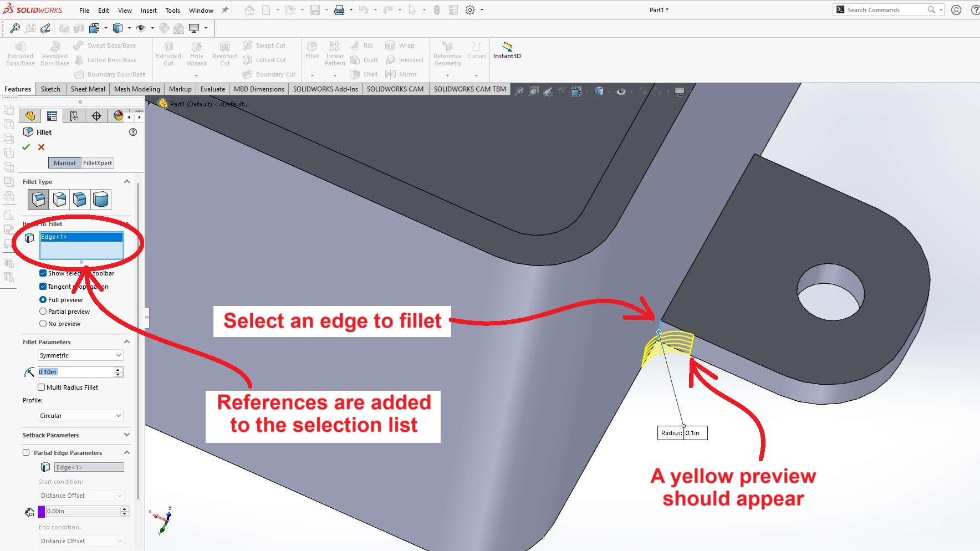This screenshot has height=551, width=980.
Task: Switch to the Sketch tab
Action: coord(50,89)
